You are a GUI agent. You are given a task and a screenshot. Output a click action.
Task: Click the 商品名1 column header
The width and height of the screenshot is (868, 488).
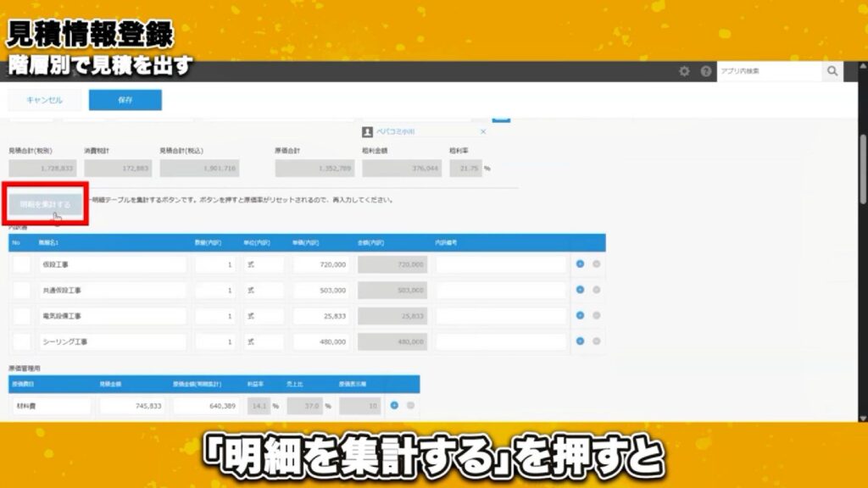click(x=48, y=243)
